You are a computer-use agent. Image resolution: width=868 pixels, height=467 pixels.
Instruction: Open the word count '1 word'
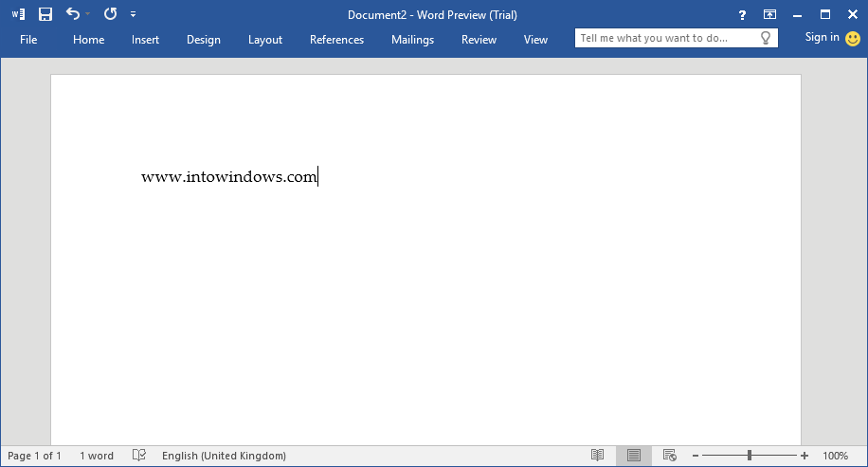tap(97, 456)
